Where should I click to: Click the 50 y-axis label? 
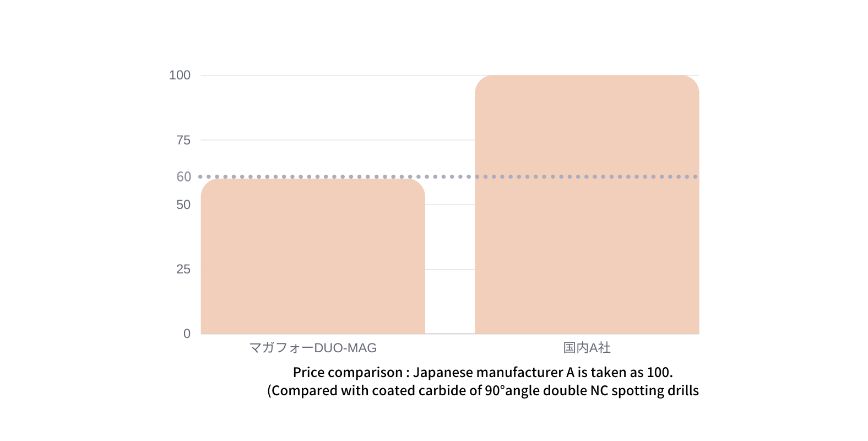coord(183,205)
